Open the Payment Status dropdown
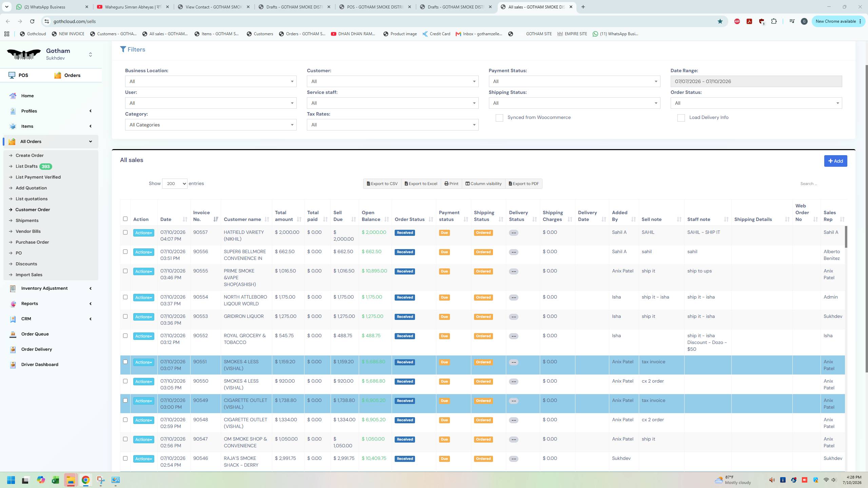Viewport: 868px width, 488px height. (x=574, y=81)
